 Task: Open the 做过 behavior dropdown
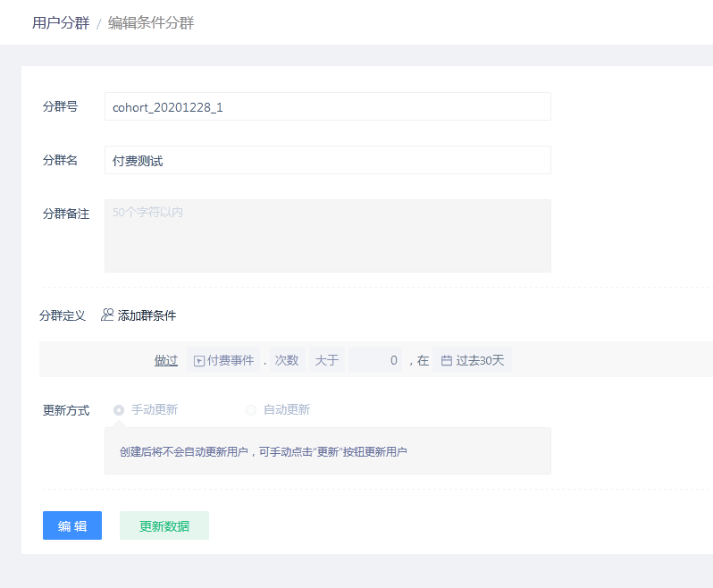[x=166, y=360]
